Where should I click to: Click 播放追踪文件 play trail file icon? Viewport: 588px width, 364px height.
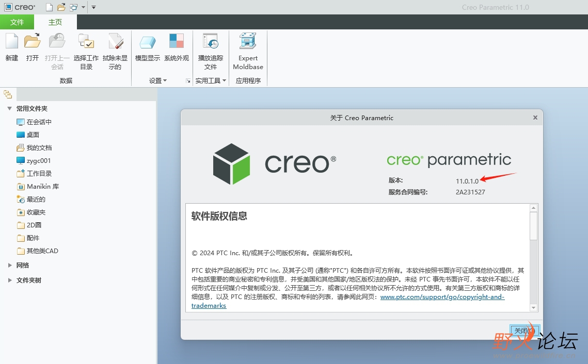point(211,41)
